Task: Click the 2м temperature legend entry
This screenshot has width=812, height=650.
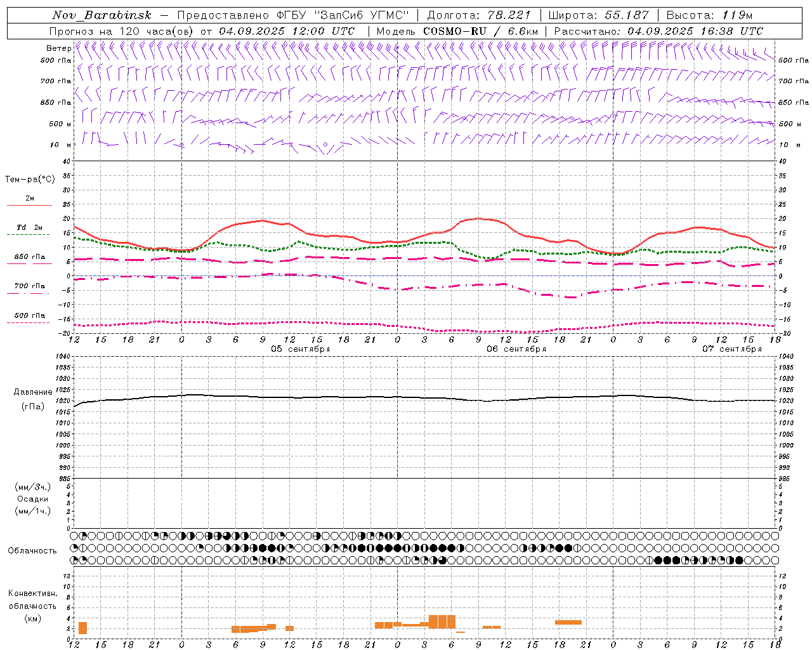Action: pyautogui.click(x=30, y=199)
